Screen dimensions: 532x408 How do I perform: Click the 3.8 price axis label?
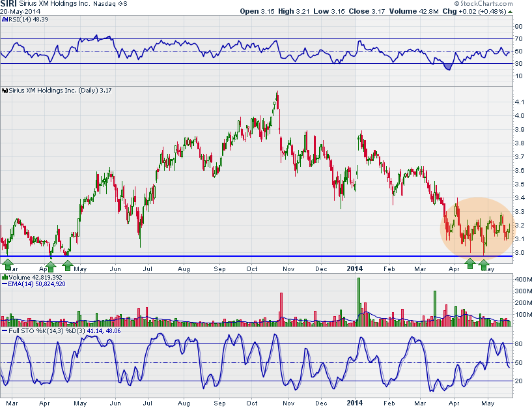click(520, 143)
